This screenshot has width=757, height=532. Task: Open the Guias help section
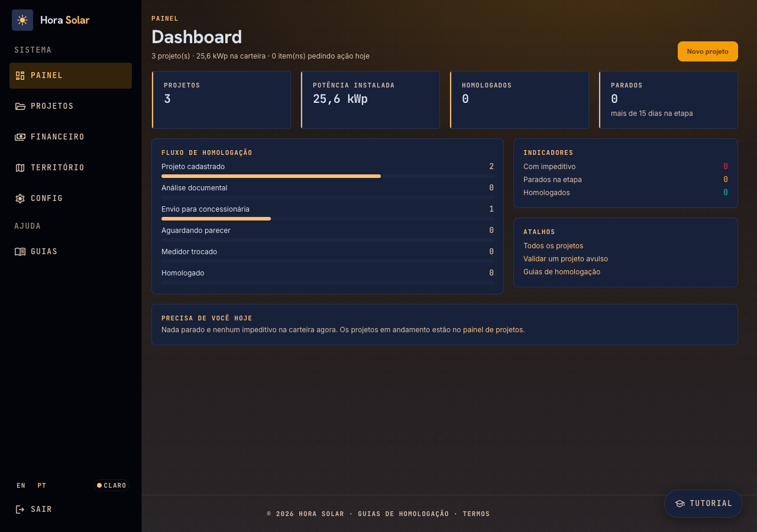70,252
